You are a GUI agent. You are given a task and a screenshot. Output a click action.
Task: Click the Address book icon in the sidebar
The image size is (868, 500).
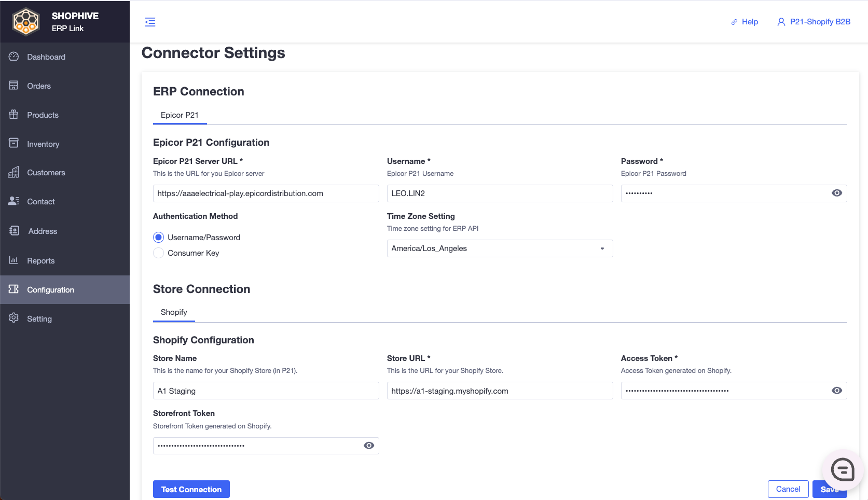coord(14,231)
